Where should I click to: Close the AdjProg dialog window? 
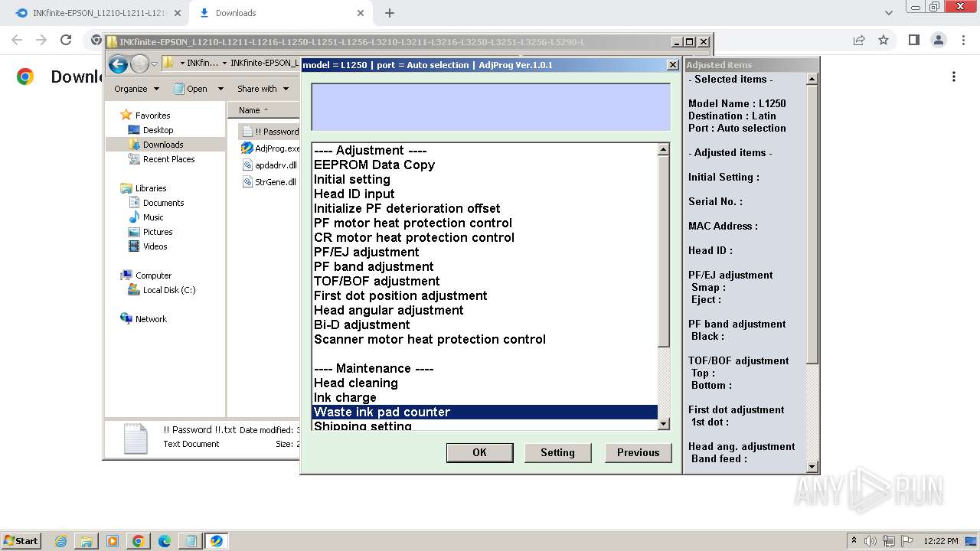pos(673,65)
